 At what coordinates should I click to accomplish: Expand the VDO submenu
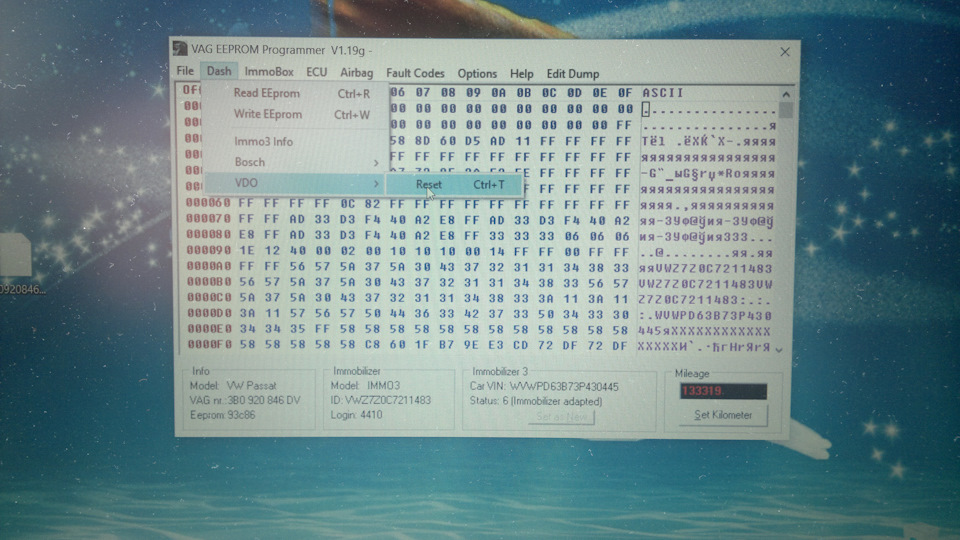pyautogui.click(x=296, y=183)
